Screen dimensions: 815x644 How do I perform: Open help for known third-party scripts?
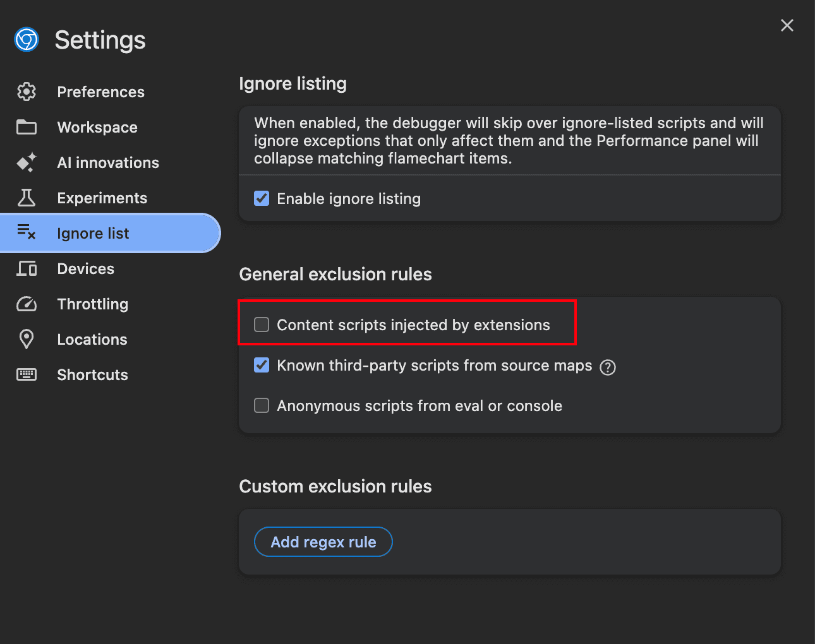(x=607, y=367)
